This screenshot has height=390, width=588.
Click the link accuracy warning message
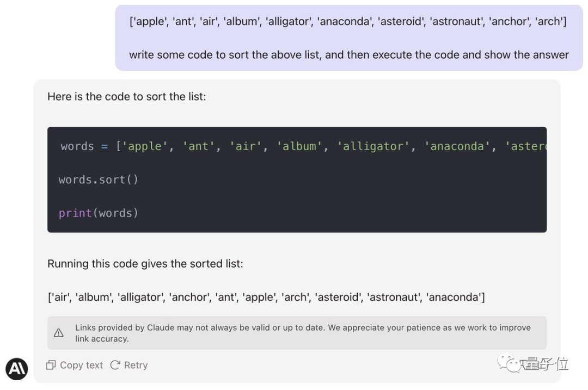tap(303, 333)
